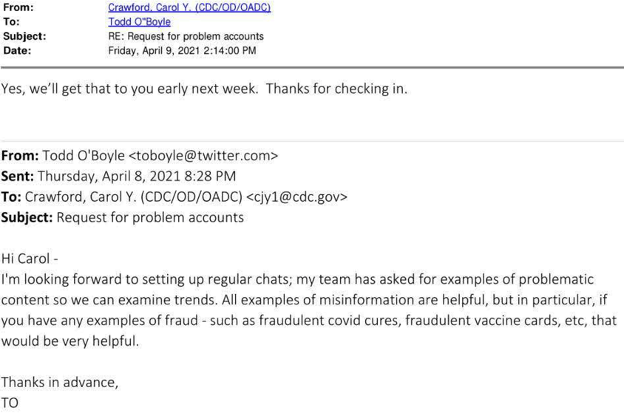
Task: Click the "Sent: Thursday, April 8, 2021 8:28 PM" line
Action: pos(119,176)
